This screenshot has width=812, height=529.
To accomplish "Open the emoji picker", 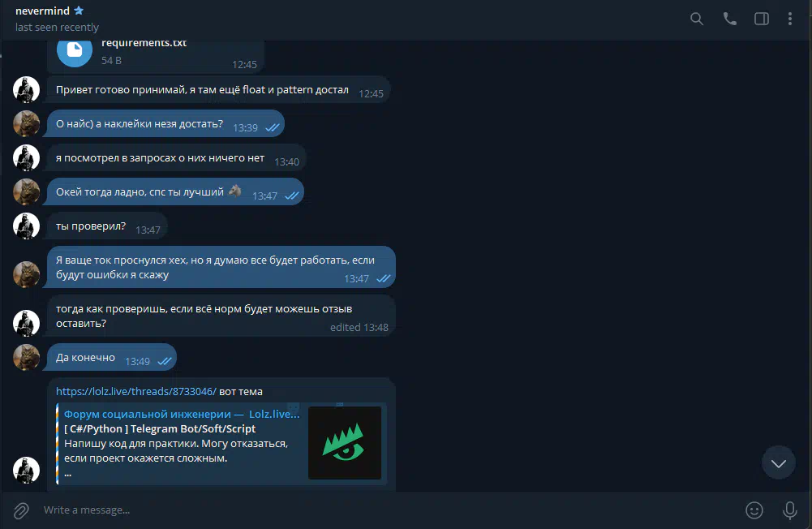I will pyautogui.click(x=754, y=510).
